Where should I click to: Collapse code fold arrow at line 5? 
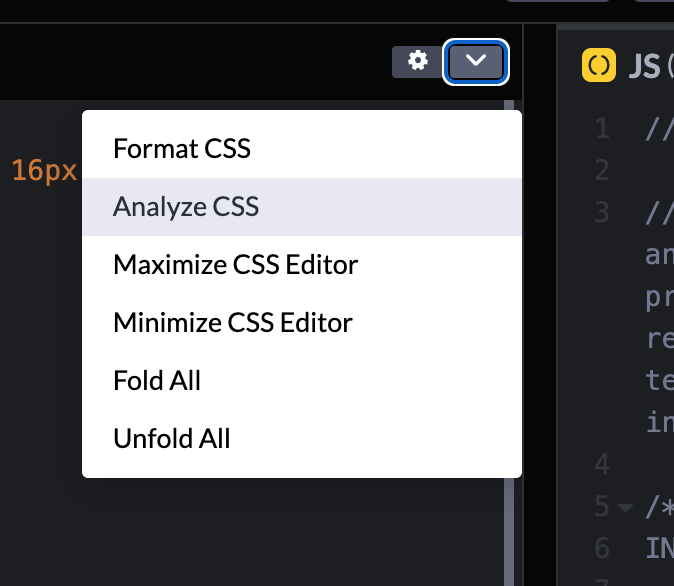[626, 507]
